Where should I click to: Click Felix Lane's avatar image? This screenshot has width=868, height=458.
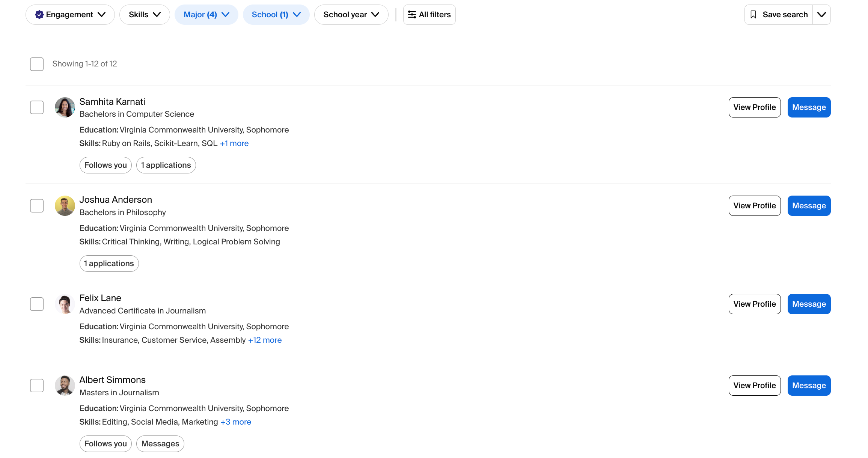pos(65,304)
